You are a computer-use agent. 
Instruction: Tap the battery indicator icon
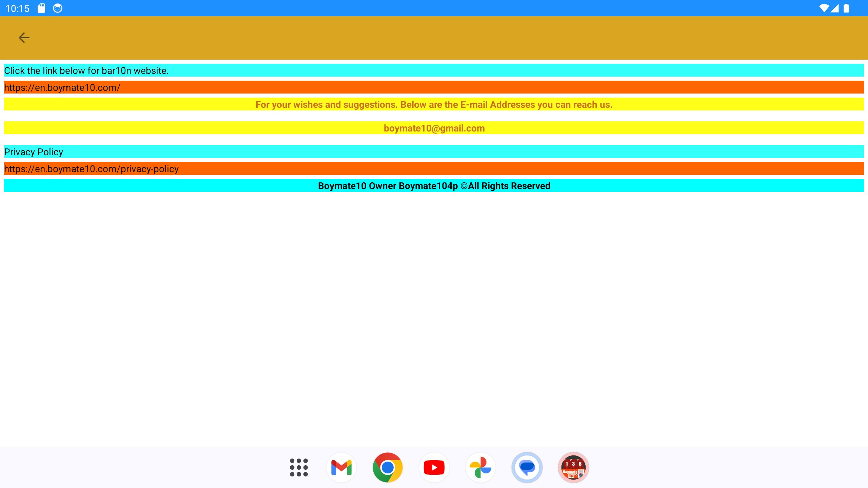click(x=846, y=8)
